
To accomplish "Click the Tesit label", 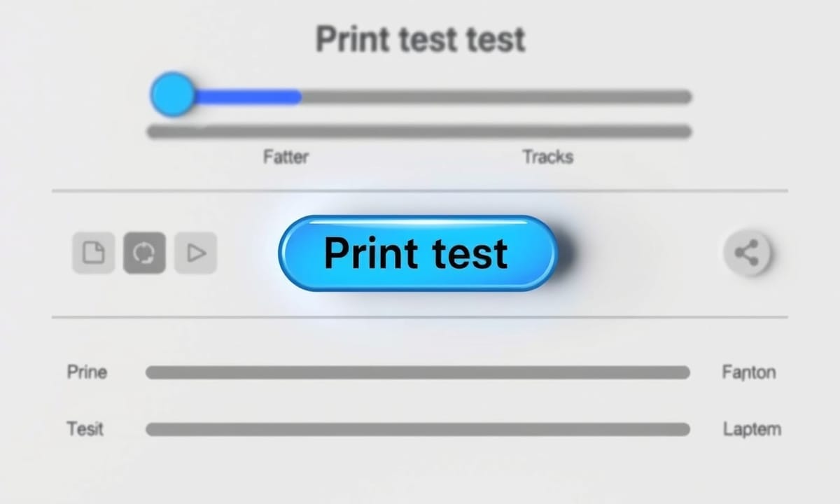I will click(85, 428).
